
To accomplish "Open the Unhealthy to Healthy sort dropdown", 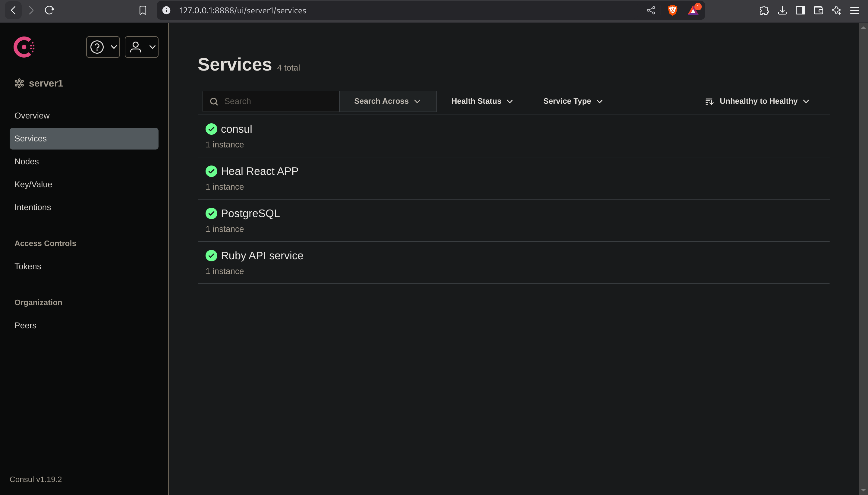I will [x=757, y=101].
